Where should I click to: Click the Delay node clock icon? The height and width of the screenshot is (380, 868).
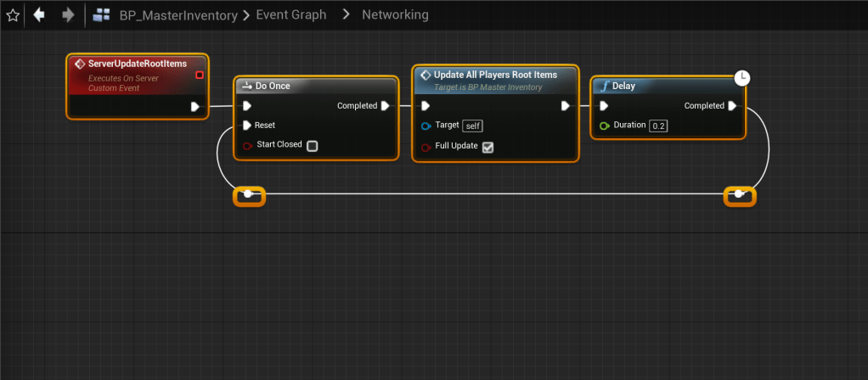click(x=741, y=77)
